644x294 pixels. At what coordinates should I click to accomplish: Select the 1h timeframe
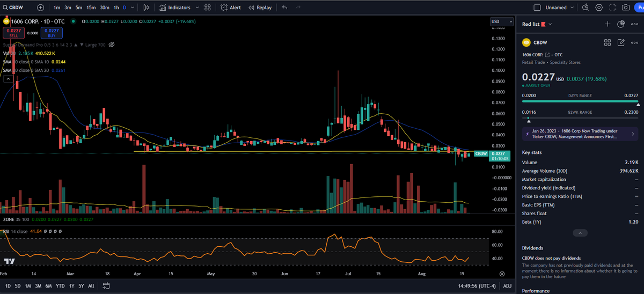pyautogui.click(x=116, y=8)
